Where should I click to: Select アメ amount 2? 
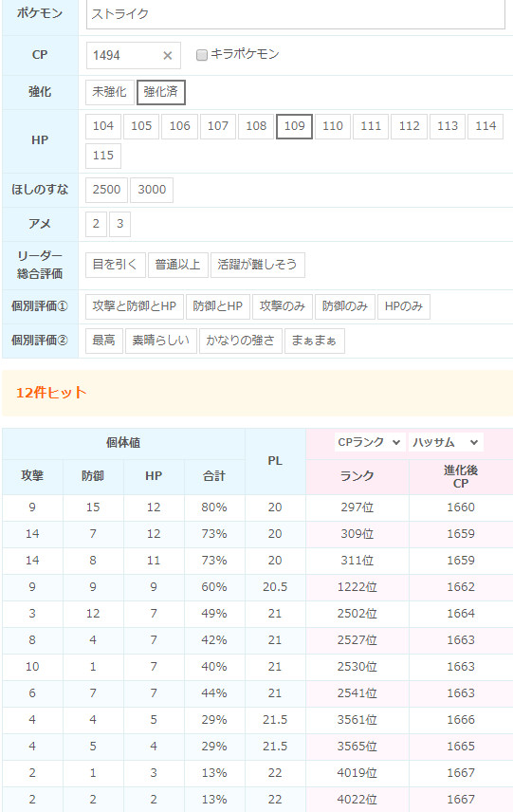(x=97, y=224)
